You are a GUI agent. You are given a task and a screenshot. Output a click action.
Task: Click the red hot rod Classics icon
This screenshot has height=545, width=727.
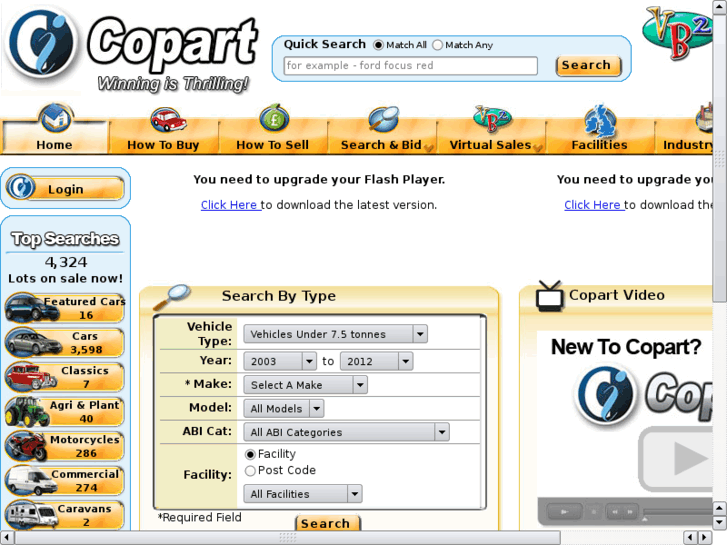[x=31, y=376]
